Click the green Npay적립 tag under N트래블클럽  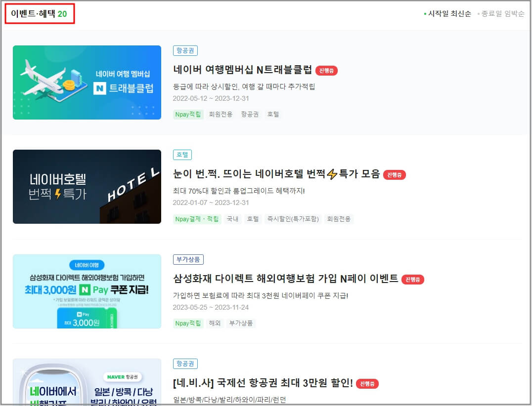(x=188, y=114)
